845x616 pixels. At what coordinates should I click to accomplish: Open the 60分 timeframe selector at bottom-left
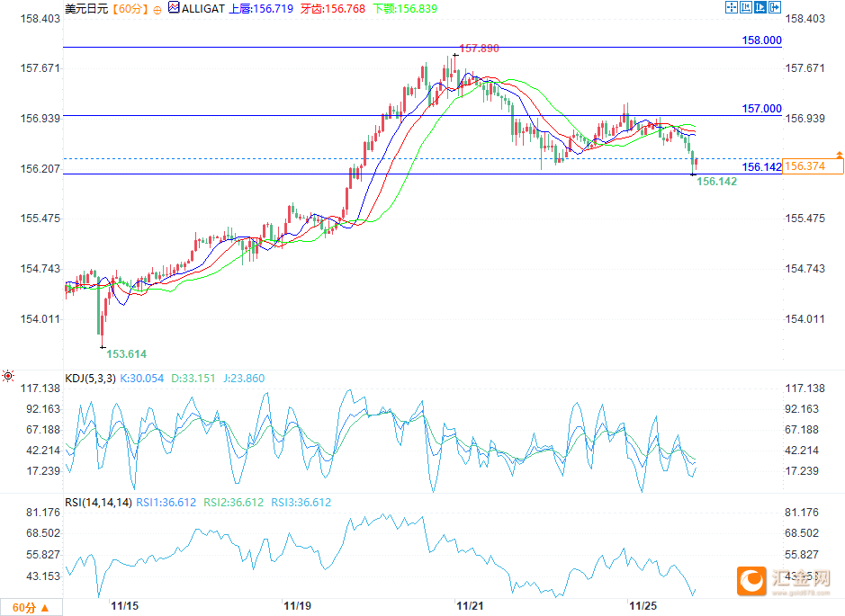coord(31,608)
